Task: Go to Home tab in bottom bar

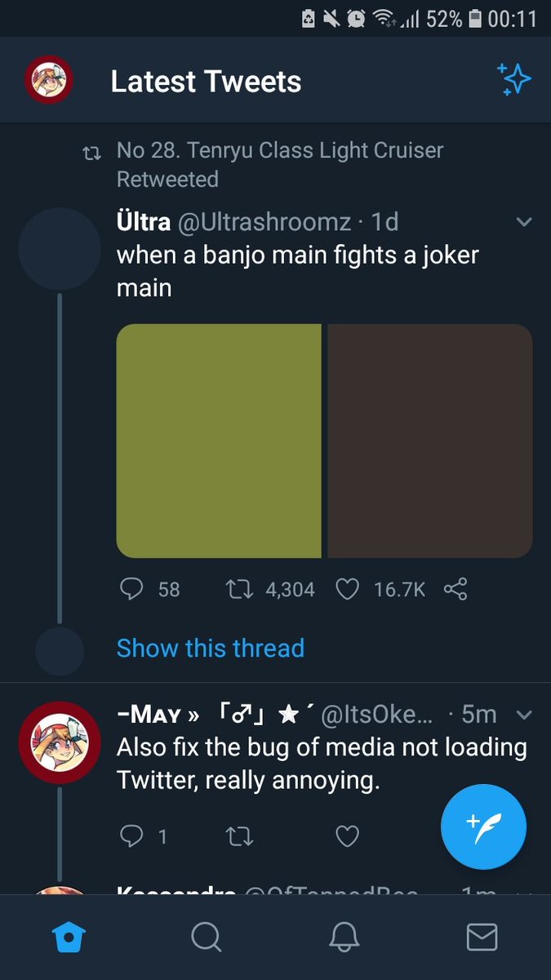Action: click(x=69, y=937)
